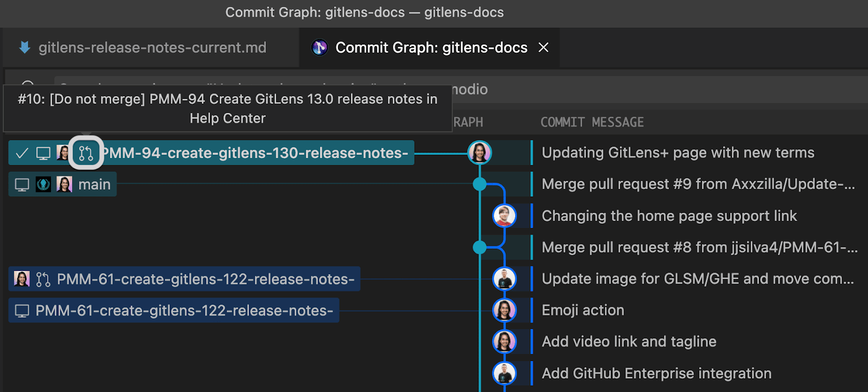Click pull request icon on PMM-61 remote branch
Viewport: 868px width, 392px height.
(x=43, y=279)
